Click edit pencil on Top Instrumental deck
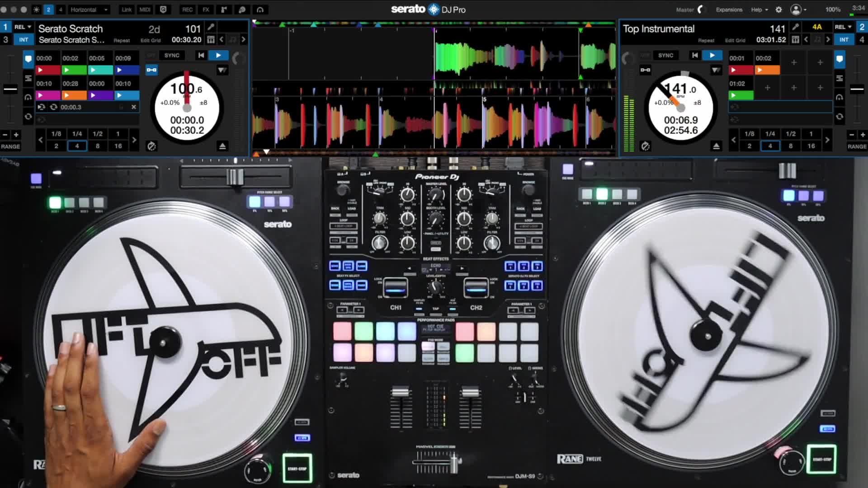 [795, 27]
